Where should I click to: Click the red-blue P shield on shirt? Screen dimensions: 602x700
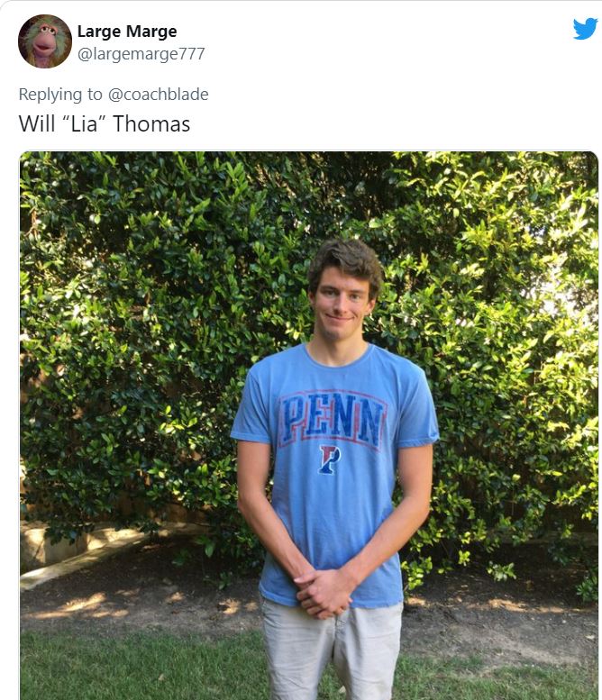point(329,459)
